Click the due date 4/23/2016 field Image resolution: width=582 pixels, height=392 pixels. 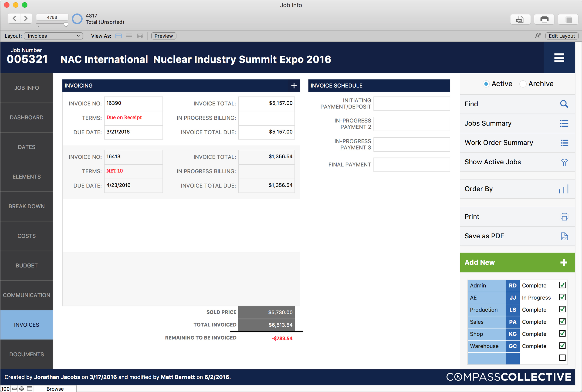[x=133, y=186]
